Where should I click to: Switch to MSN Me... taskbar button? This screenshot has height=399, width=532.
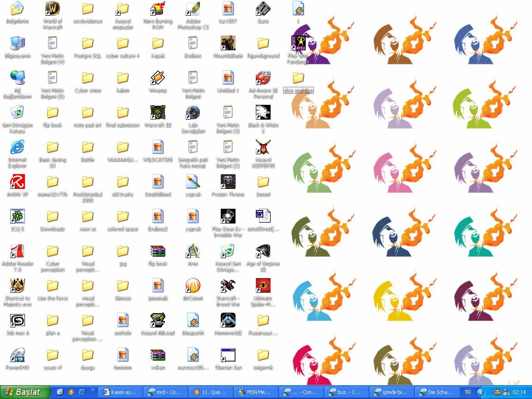[x=255, y=392]
